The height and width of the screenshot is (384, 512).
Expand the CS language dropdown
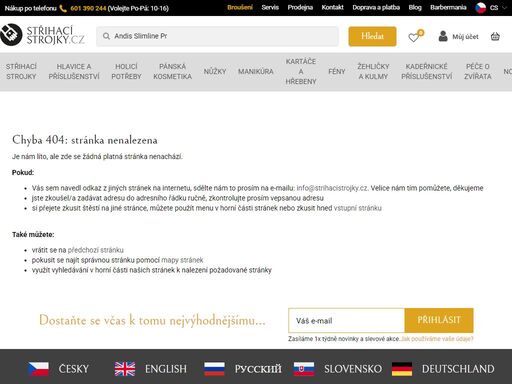[491, 8]
